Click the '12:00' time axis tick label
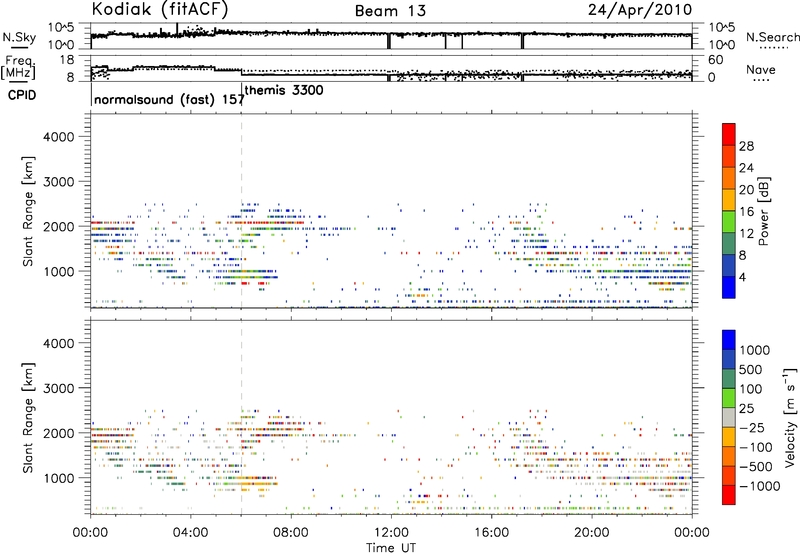The width and height of the screenshot is (800, 554). click(x=391, y=533)
